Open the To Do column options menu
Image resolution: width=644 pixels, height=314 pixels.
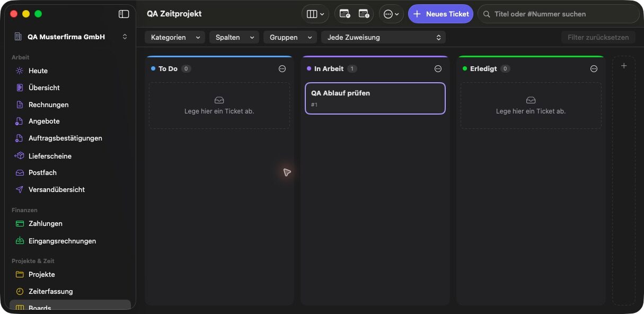[x=282, y=68]
